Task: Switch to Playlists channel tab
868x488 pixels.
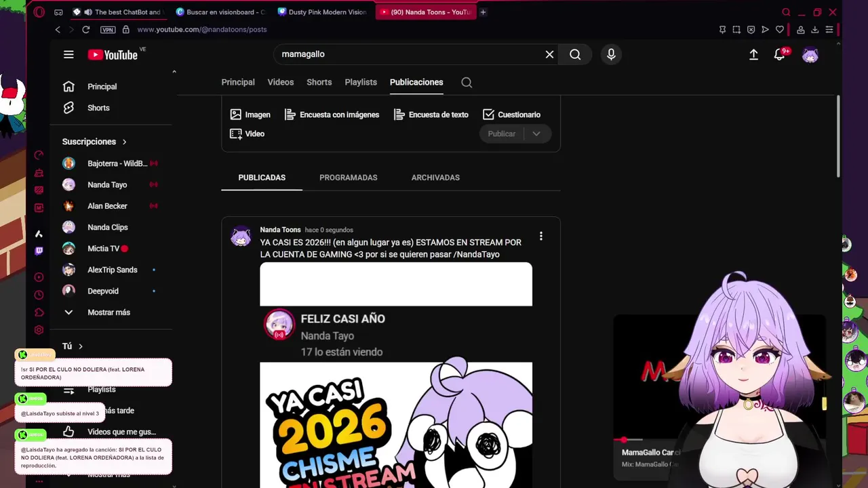Action: click(x=361, y=82)
